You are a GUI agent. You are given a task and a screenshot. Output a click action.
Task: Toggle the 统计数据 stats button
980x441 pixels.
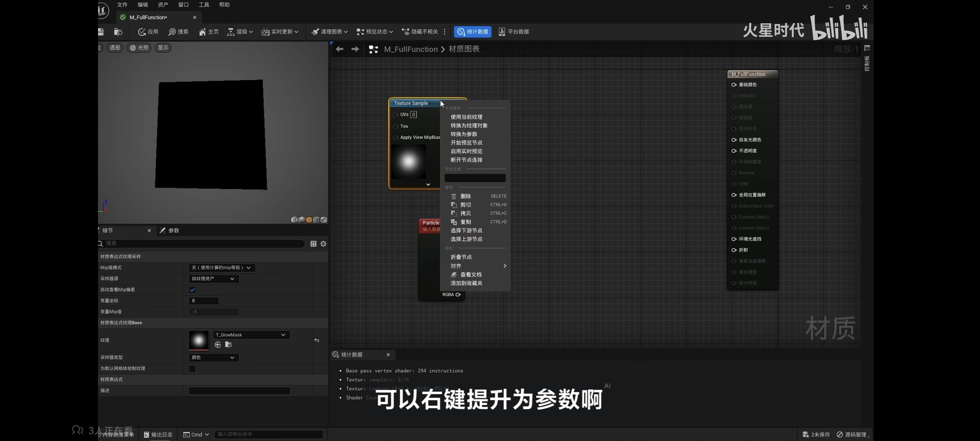(x=473, y=31)
